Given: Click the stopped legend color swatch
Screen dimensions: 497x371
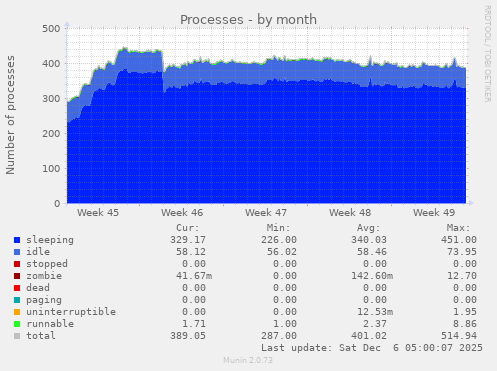Looking at the screenshot, I should click(x=17, y=264).
